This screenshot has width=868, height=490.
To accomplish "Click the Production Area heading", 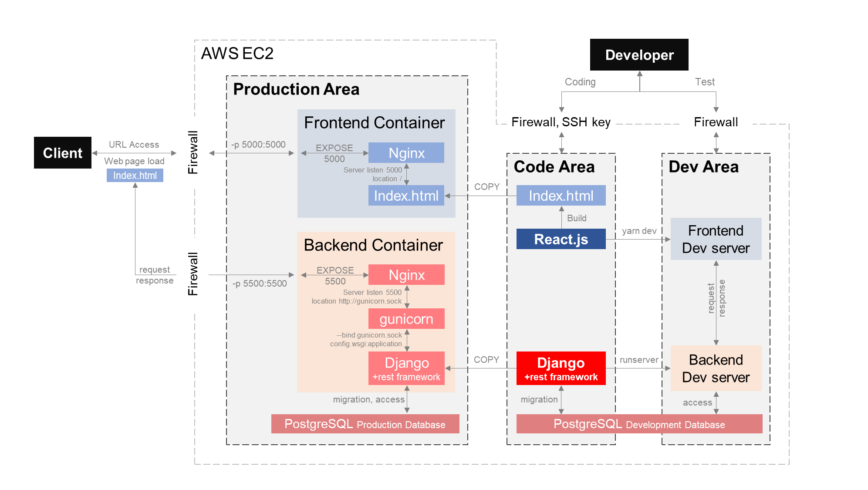I will 296,89.
